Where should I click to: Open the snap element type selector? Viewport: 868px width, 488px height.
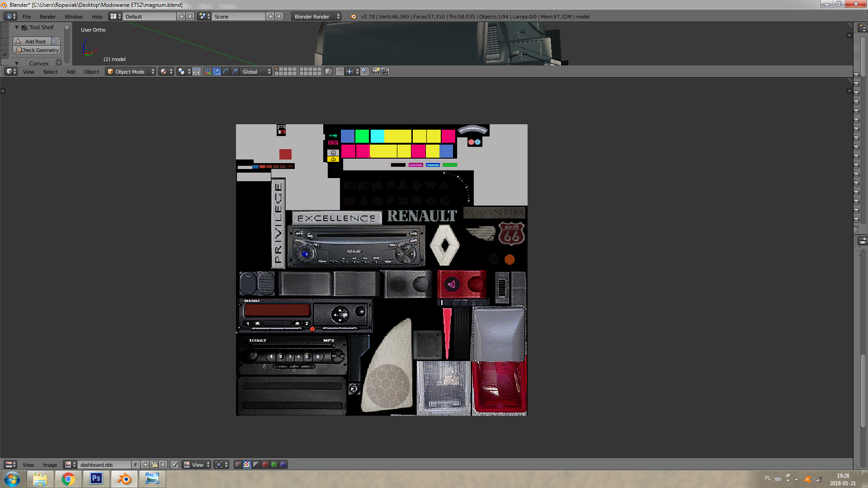click(352, 72)
